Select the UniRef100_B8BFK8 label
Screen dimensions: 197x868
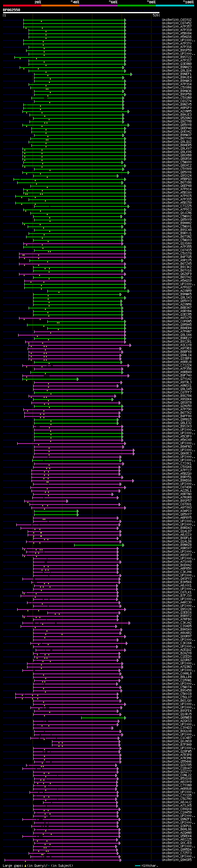(177, 352)
